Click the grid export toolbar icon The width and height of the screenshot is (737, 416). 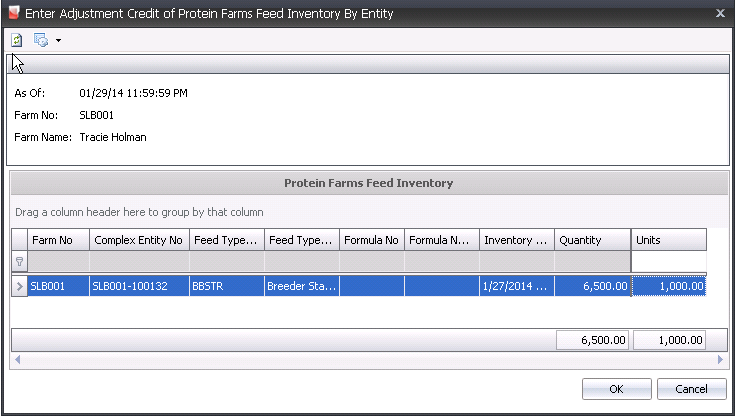41,40
